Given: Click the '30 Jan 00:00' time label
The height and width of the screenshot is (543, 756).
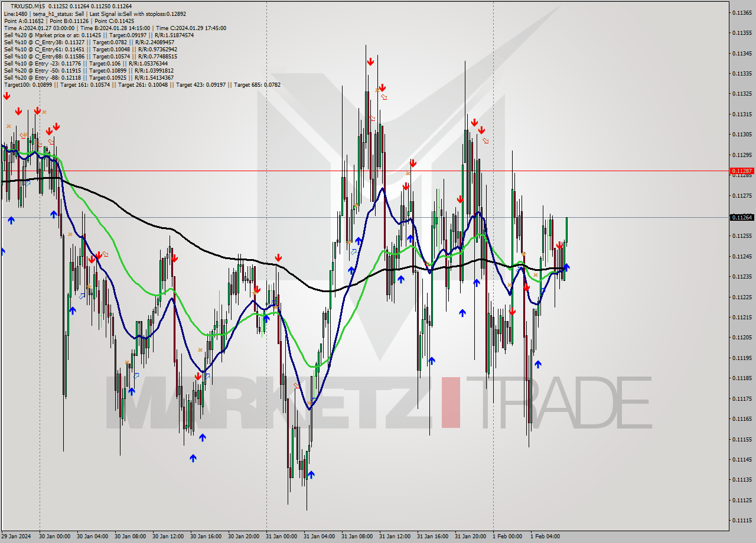Looking at the screenshot, I should [54, 537].
